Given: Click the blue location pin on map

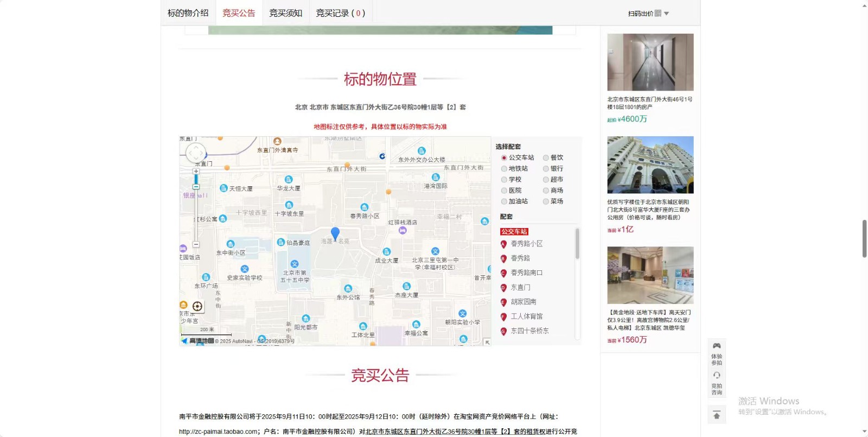Looking at the screenshot, I should 335,233.
